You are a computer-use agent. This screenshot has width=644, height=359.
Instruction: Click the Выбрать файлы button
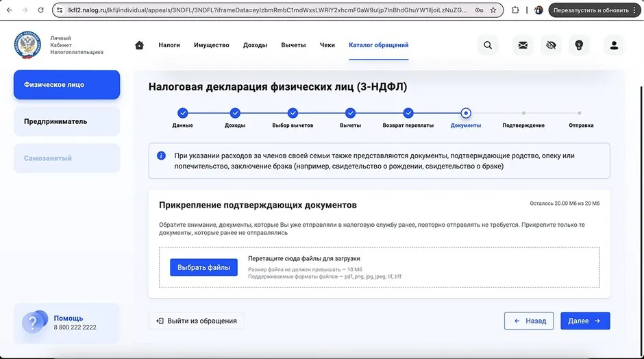pos(203,267)
